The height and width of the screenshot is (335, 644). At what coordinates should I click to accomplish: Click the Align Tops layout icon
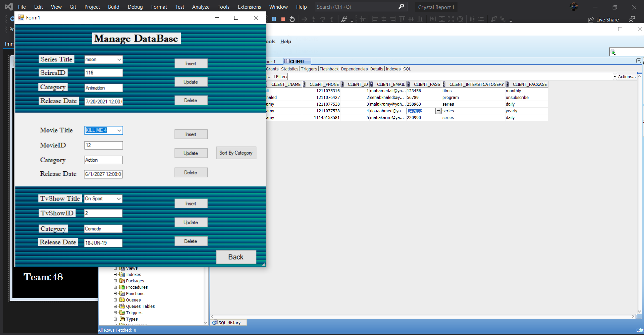pos(402,19)
